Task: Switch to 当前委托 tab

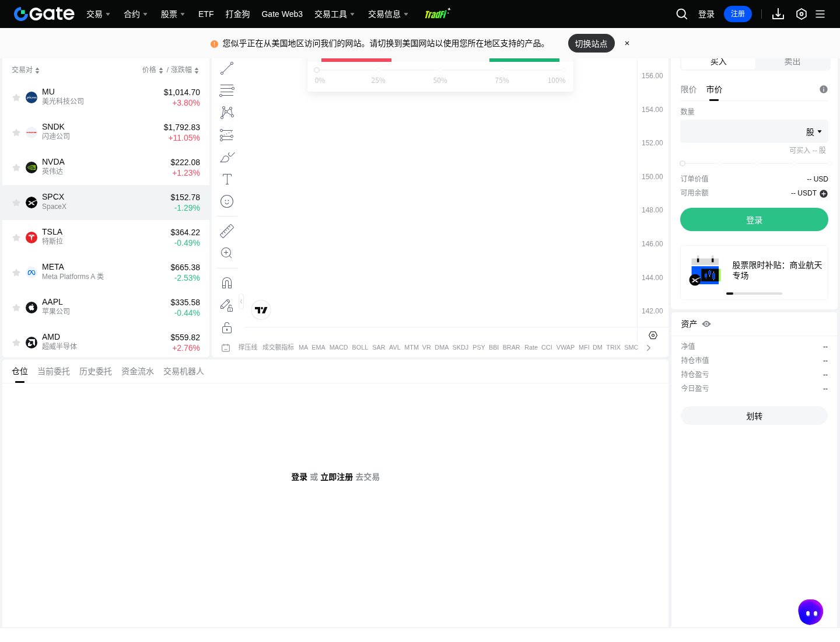Action: tap(54, 371)
